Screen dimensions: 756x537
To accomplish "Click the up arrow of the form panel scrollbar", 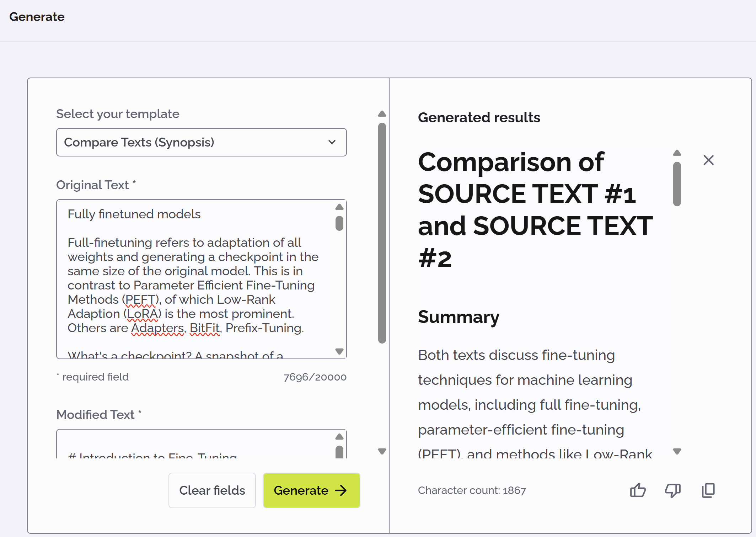I will (381, 113).
